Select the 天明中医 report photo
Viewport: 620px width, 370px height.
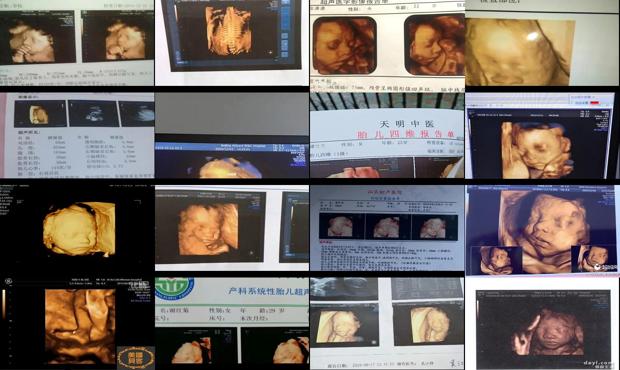(387, 135)
